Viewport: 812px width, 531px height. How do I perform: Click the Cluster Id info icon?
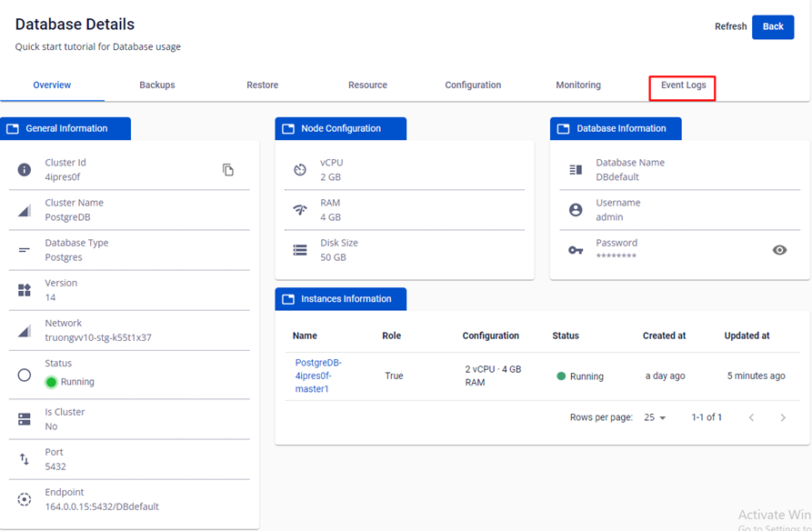pos(25,169)
